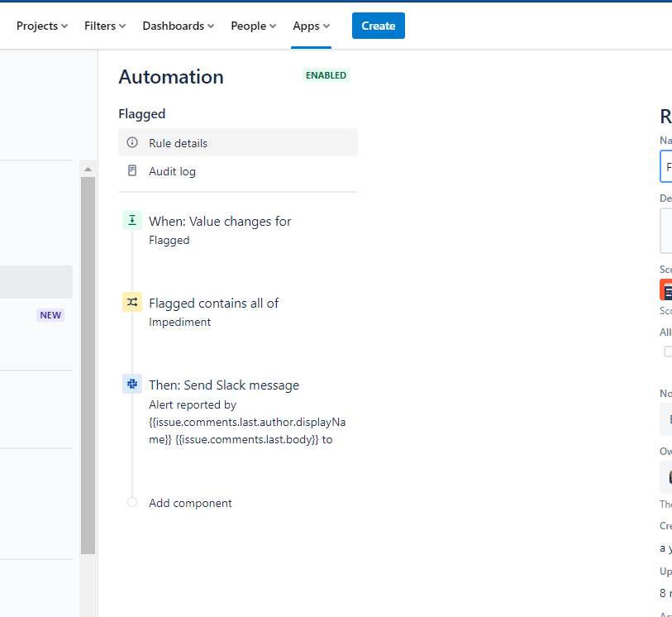Open the People dropdown menu
This screenshot has height=617, width=672.
pyautogui.click(x=253, y=26)
